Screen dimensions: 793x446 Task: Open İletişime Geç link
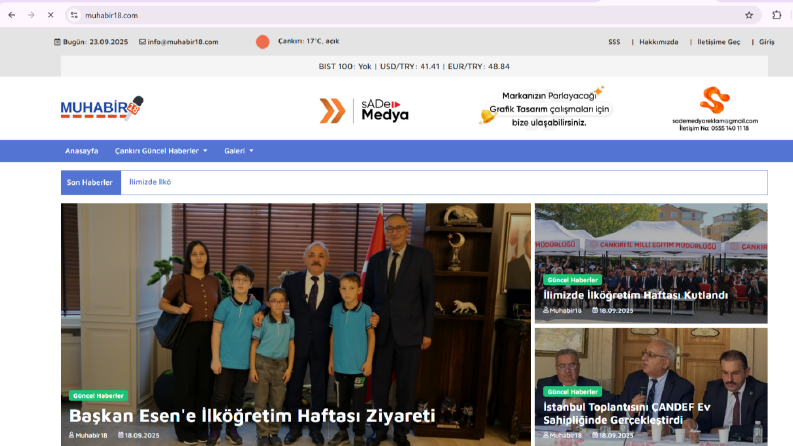(719, 42)
